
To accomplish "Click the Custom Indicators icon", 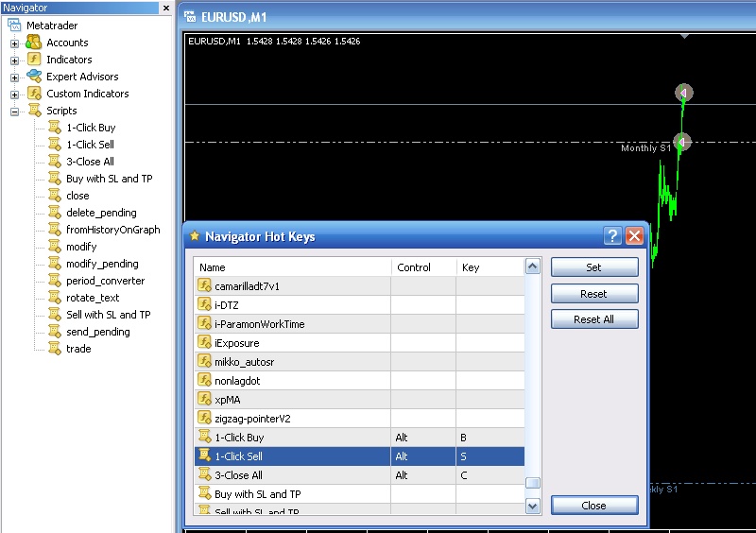I will click(34, 94).
